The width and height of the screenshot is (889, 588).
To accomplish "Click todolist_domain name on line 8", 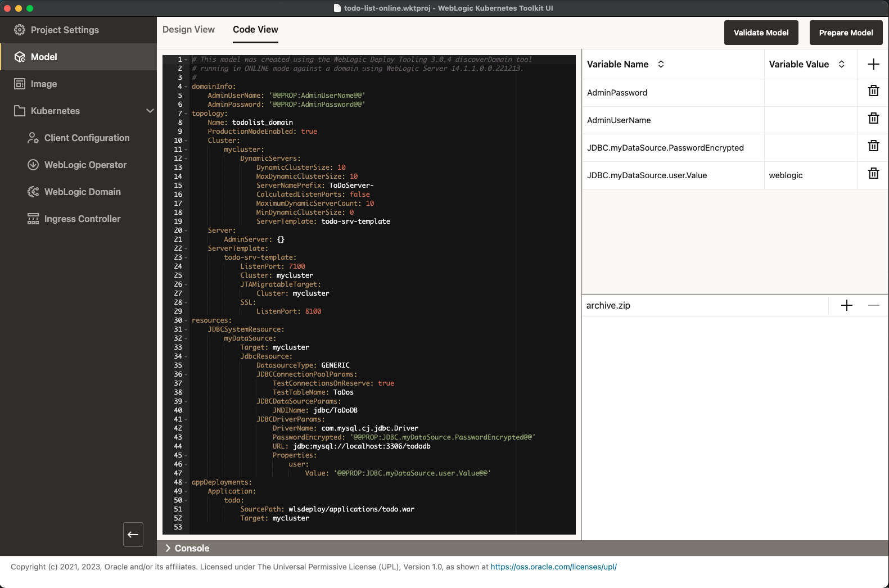I will 263,123.
